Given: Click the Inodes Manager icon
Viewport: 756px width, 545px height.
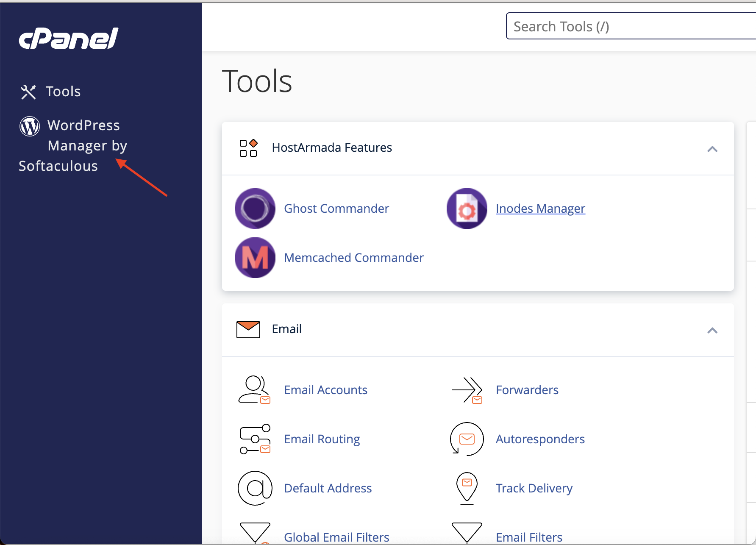Looking at the screenshot, I should (x=467, y=209).
